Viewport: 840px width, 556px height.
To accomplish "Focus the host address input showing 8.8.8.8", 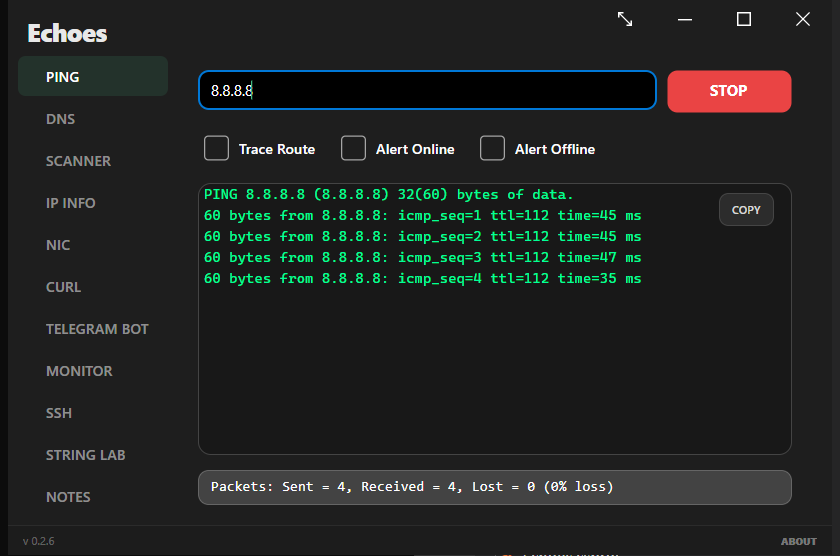I will (427, 90).
